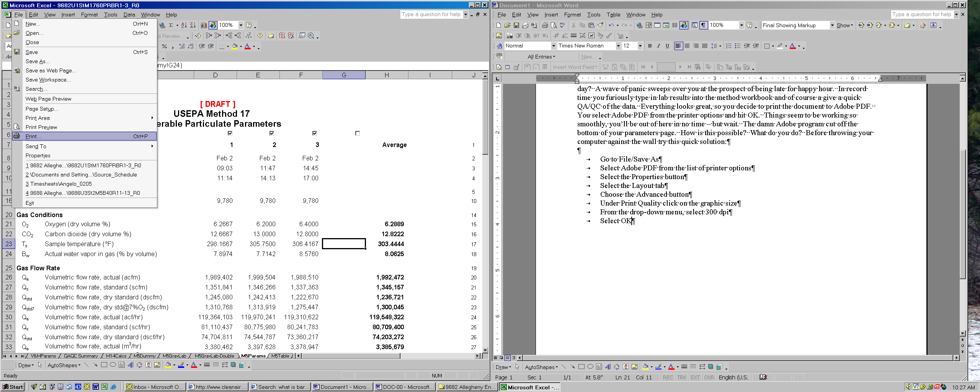Open Word Style dropdown showing Normal
Image resolution: width=980 pixels, height=392 pixels.
click(553, 46)
